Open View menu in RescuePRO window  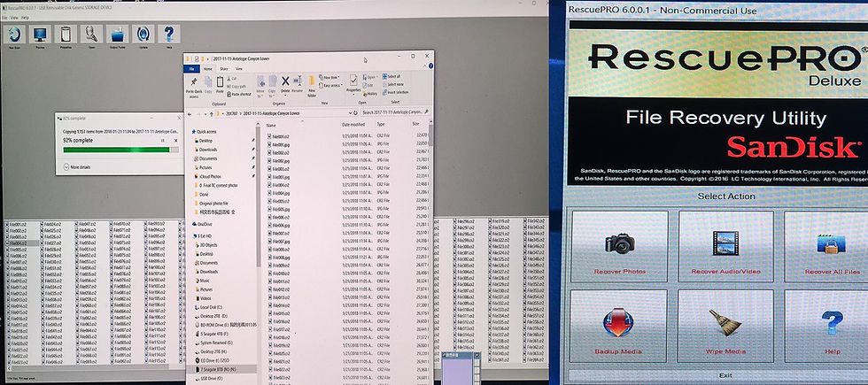(x=12, y=18)
